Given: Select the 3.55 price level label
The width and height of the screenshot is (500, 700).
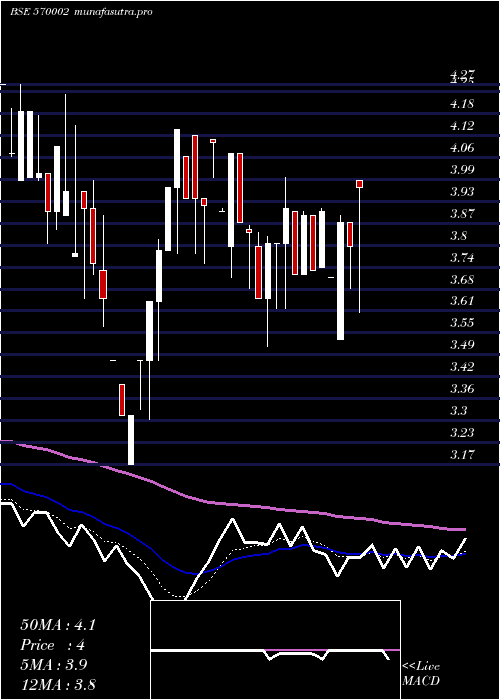Looking at the screenshot, I should (462, 322).
